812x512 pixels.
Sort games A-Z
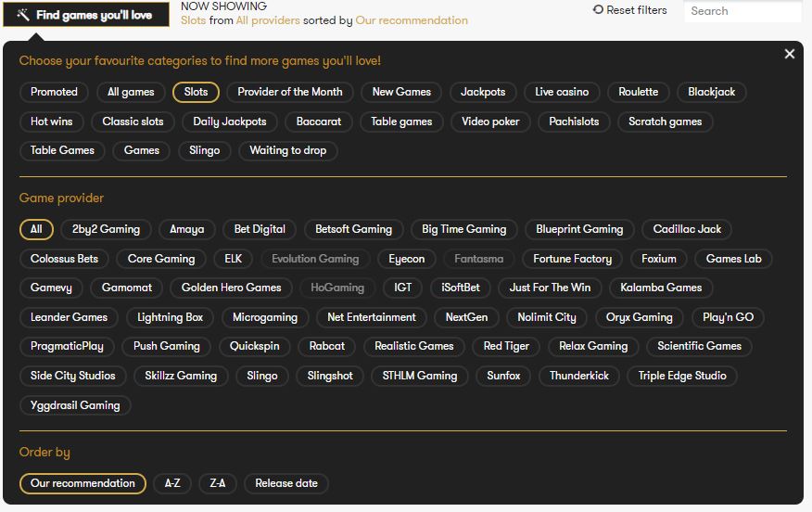172,483
